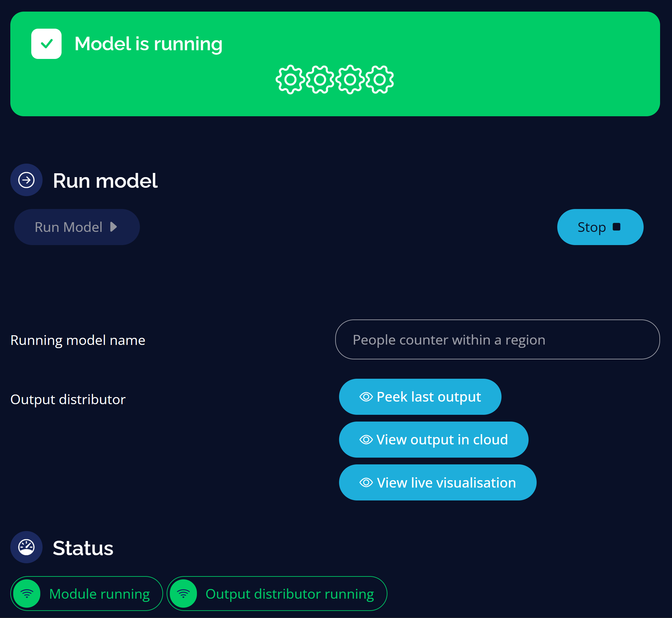The image size is (672, 618).
Task: Stop the running model
Action: tap(600, 227)
